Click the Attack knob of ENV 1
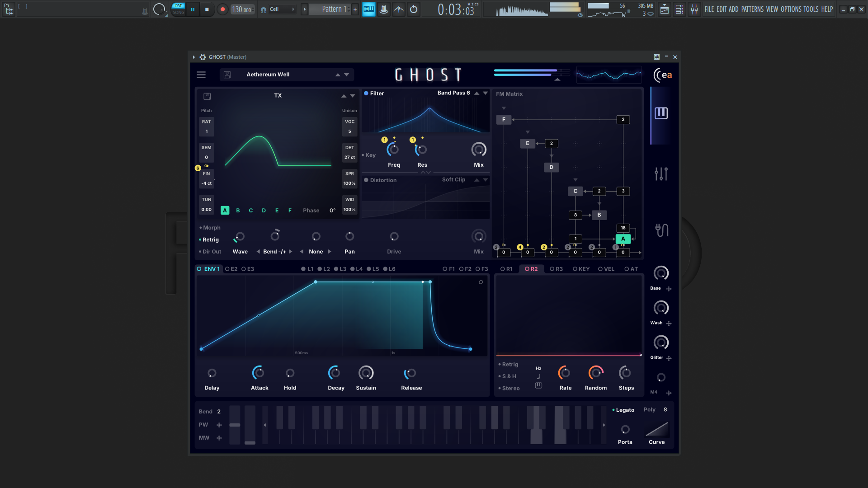 (259, 373)
